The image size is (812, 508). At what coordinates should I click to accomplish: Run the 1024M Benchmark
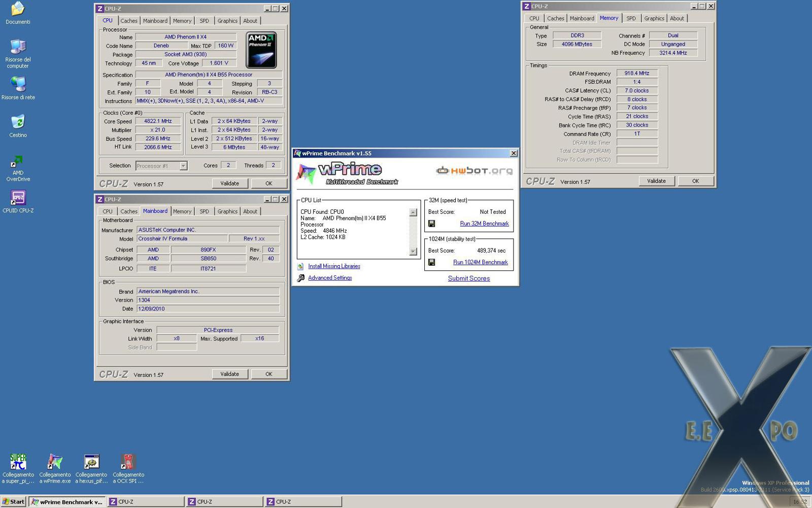pyautogui.click(x=480, y=262)
